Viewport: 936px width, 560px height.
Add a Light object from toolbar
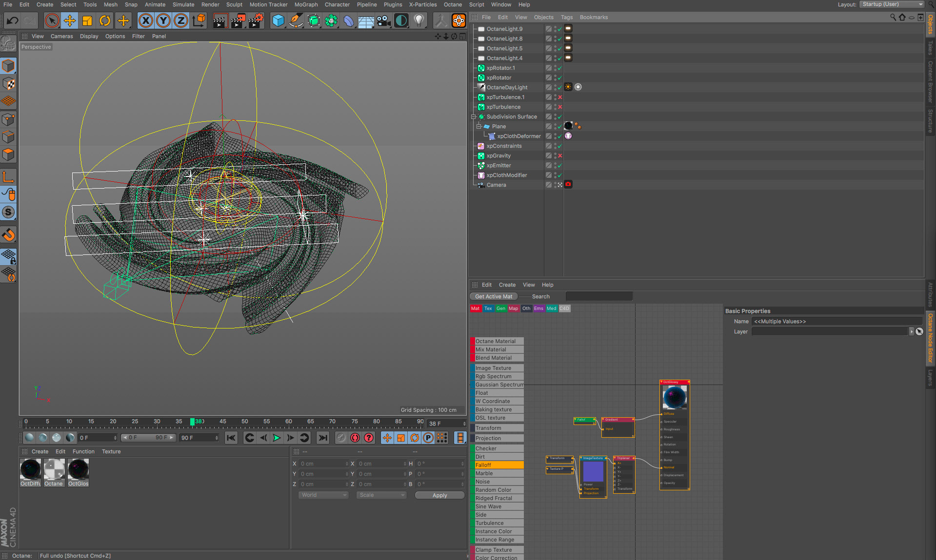point(418,20)
